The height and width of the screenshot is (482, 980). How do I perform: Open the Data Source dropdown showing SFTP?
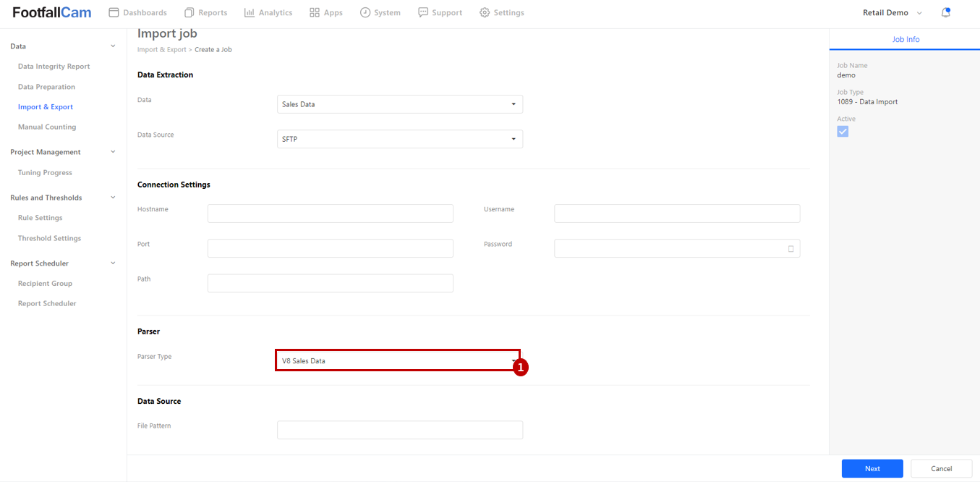399,139
